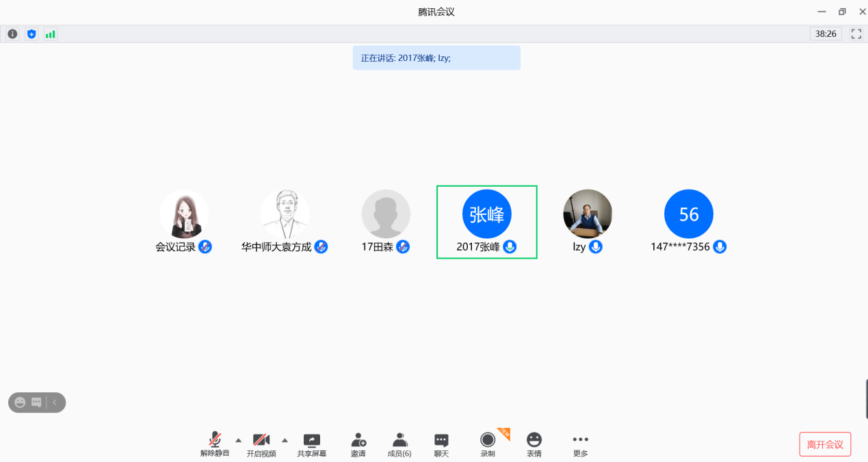
Task: Check the green network signal icon
Action: 50,34
